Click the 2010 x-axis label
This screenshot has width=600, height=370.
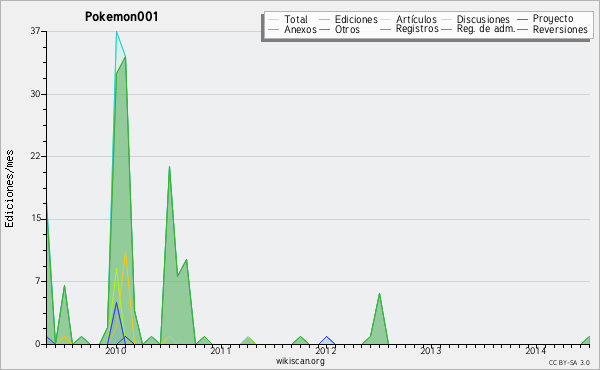point(116,351)
